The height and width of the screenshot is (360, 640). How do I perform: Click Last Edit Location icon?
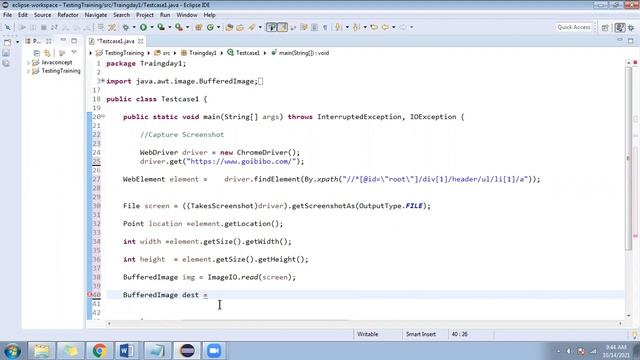(374, 27)
